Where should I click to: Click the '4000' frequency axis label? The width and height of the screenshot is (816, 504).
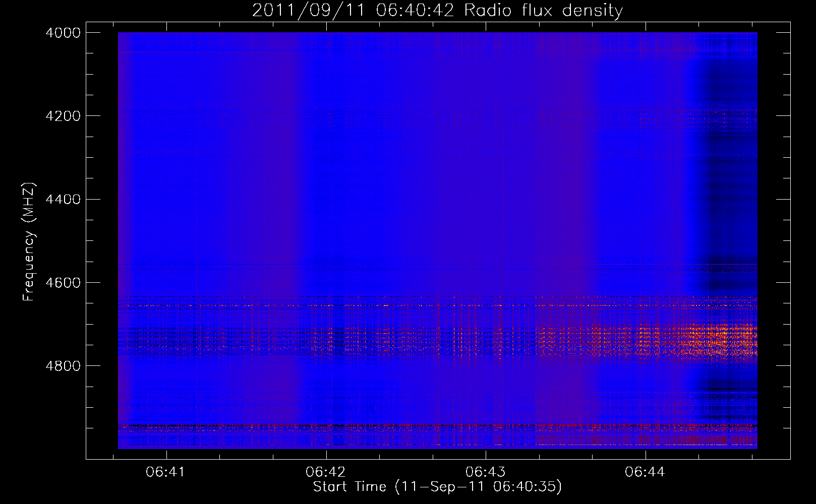(63, 33)
